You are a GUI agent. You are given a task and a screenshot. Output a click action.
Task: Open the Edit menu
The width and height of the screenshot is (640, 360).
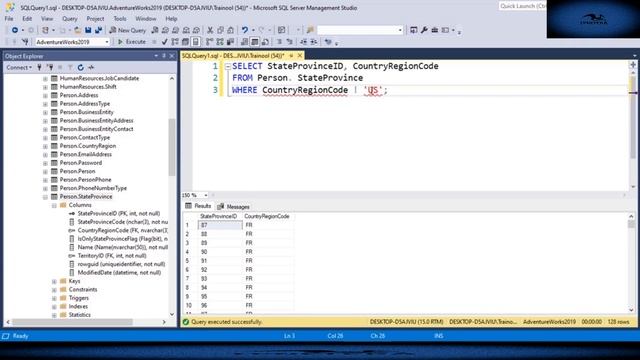(x=27, y=19)
